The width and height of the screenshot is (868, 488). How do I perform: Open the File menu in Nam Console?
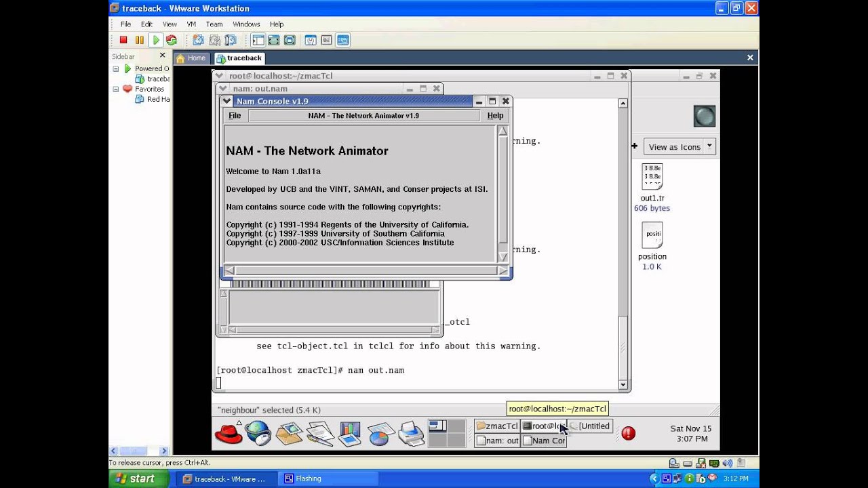235,115
